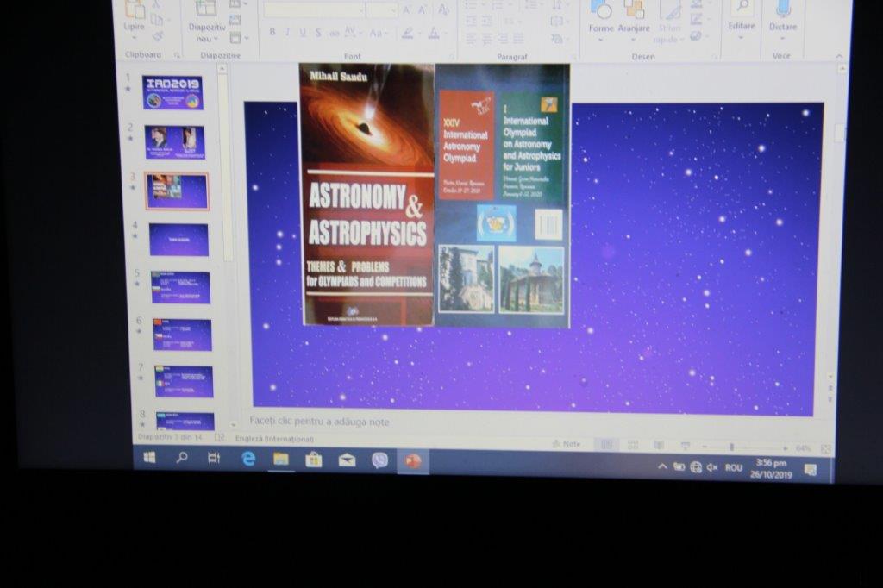Click the zoom out minus button

(x=704, y=447)
